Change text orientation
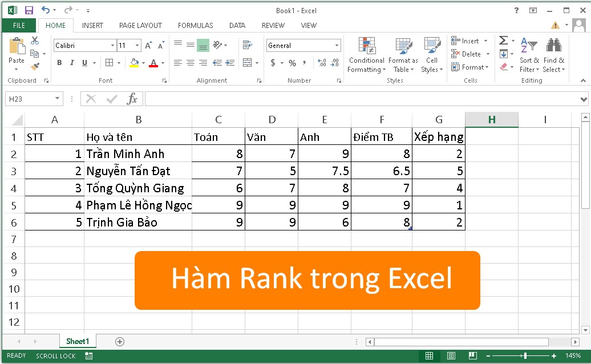This screenshot has width=591, height=364. 217,45
